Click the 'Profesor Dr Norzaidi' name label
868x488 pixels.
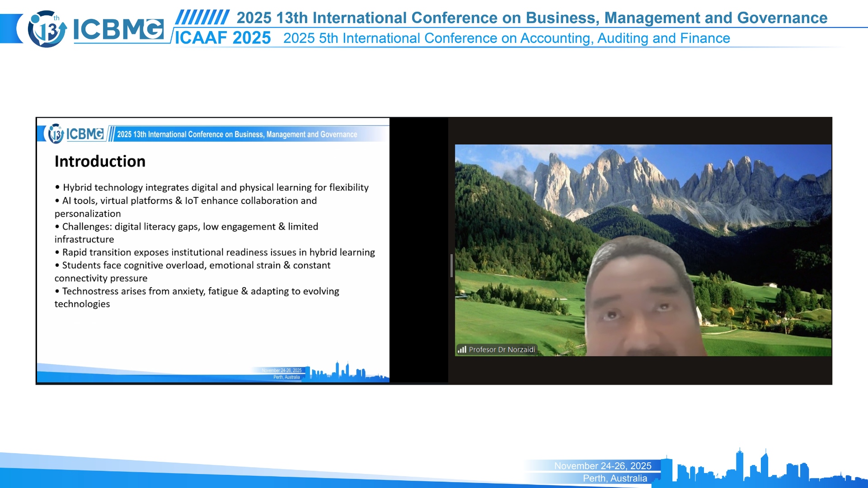[x=502, y=349]
